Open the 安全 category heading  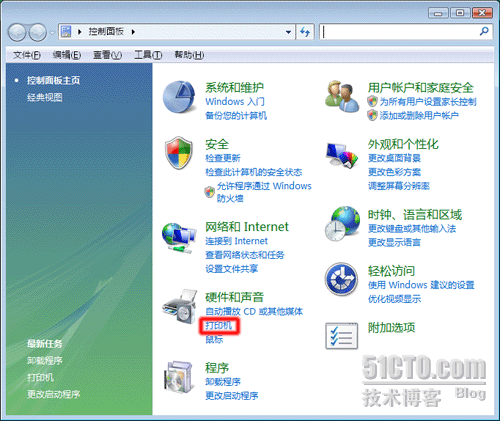(217, 144)
